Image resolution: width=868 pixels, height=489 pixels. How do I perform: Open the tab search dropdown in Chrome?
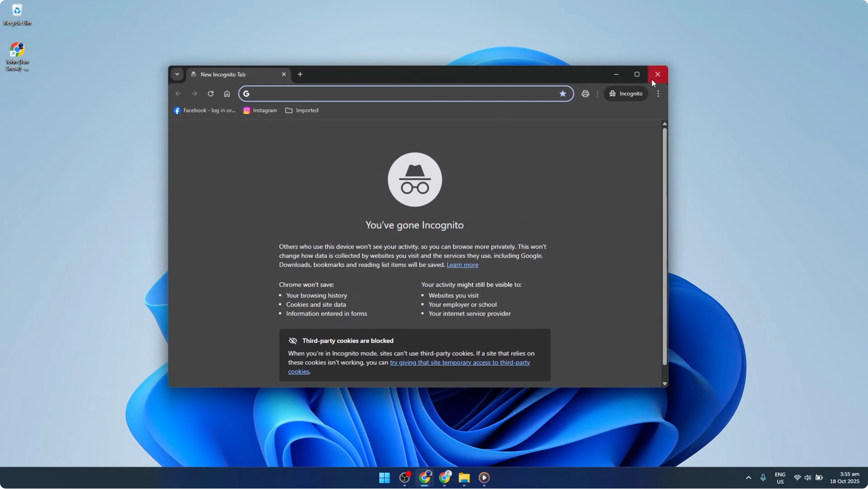177,74
